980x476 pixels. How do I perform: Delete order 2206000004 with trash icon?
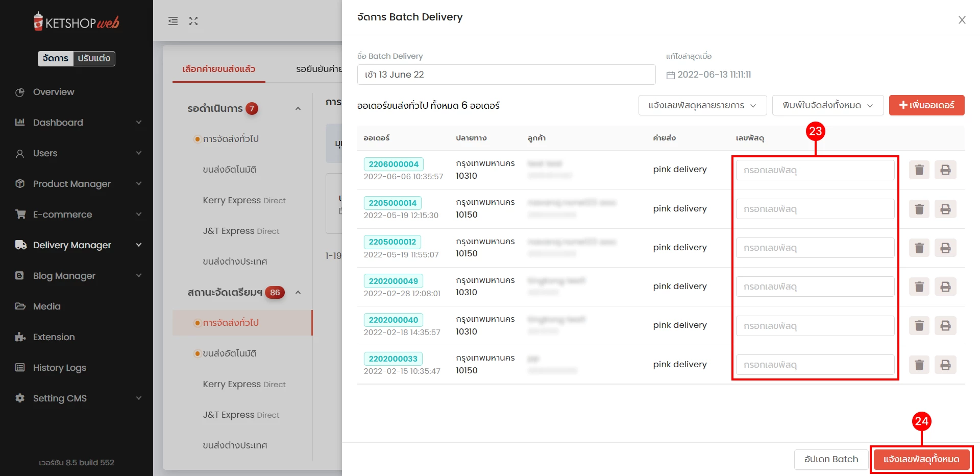tap(919, 170)
